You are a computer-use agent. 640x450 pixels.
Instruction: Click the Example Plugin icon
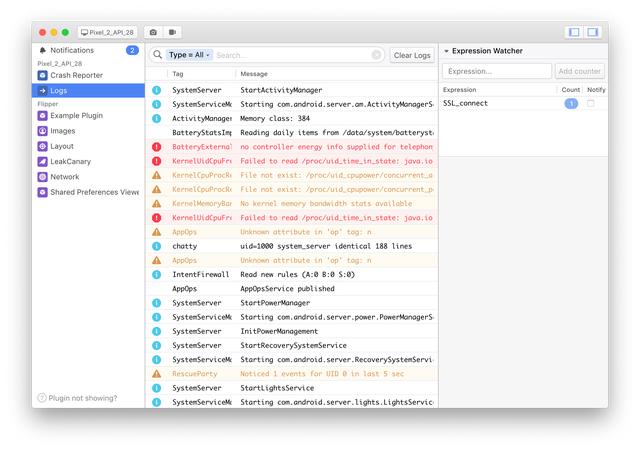[x=42, y=116]
